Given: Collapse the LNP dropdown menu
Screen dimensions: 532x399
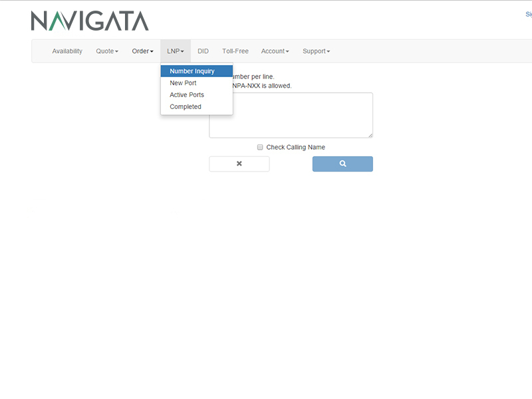Looking at the screenshot, I should point(176,51).
